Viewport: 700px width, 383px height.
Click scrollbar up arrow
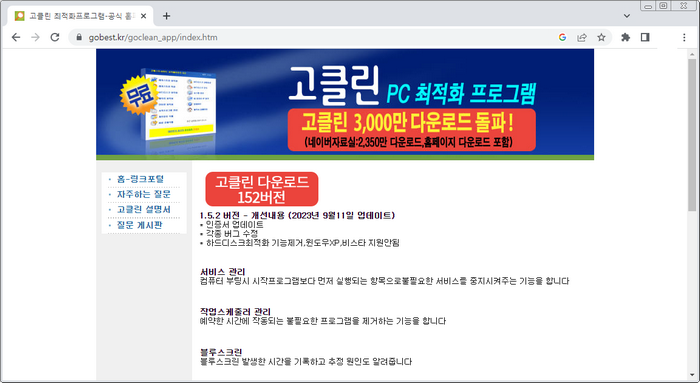pos(692,53)
